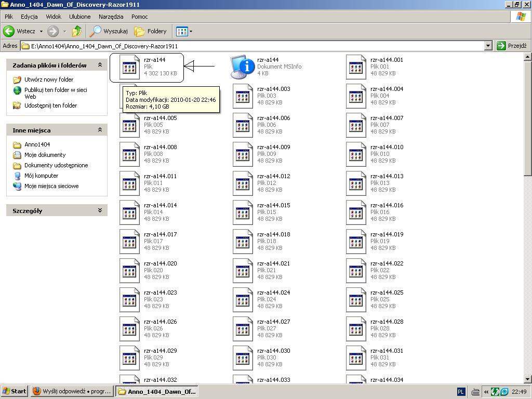Screen dimensions: 532x399
Task: Select rzr-a144.015 file icon
Action: click(243, 212)
